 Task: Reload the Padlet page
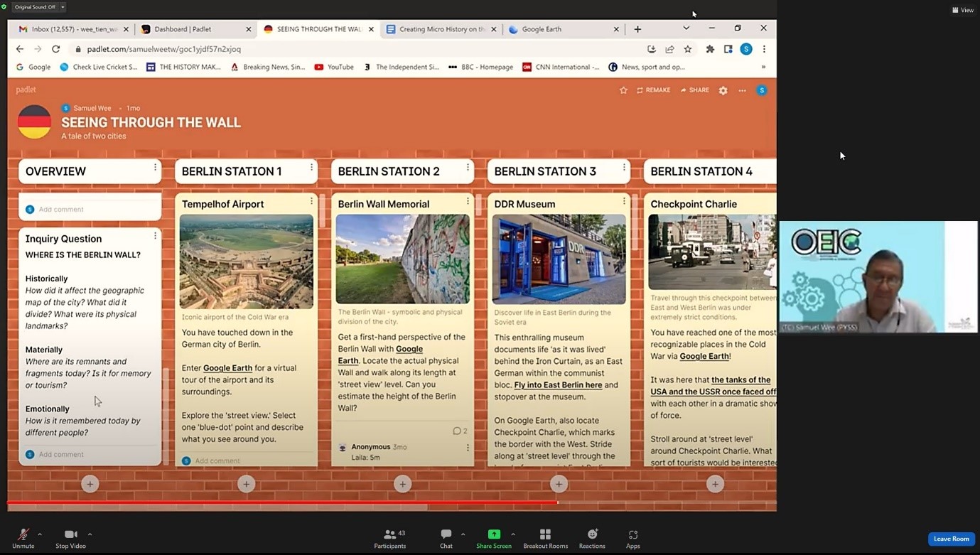pyautogui.click(x=56, y=49)
